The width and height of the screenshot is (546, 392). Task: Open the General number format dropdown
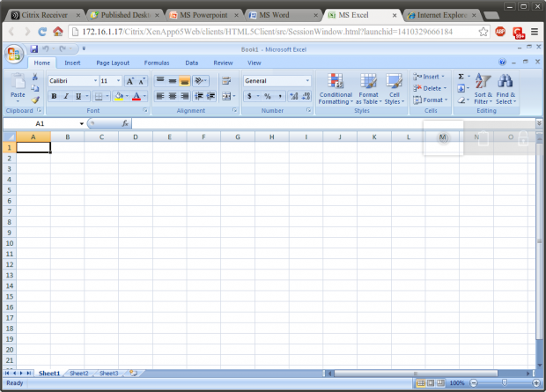pyautogui.click(x=307, y=81)
